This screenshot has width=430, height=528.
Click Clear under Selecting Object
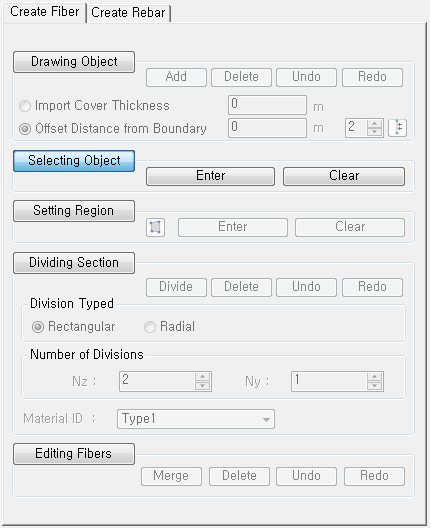pyautogui.click(x=344, y=176)
